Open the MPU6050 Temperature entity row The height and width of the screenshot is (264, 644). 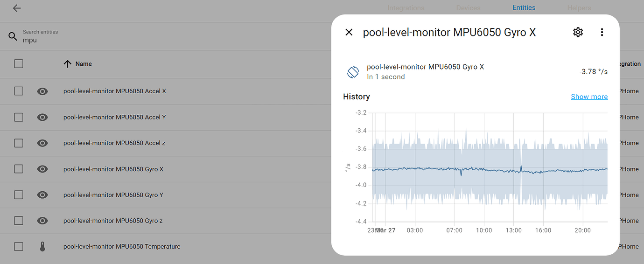(122, 247)
